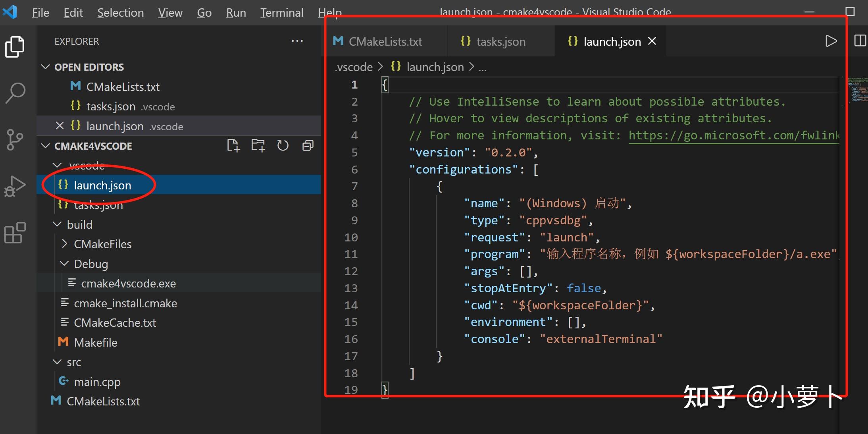Start debugging with the Run play icon
This screenshot has height=434, width=868.
(831, 41)
